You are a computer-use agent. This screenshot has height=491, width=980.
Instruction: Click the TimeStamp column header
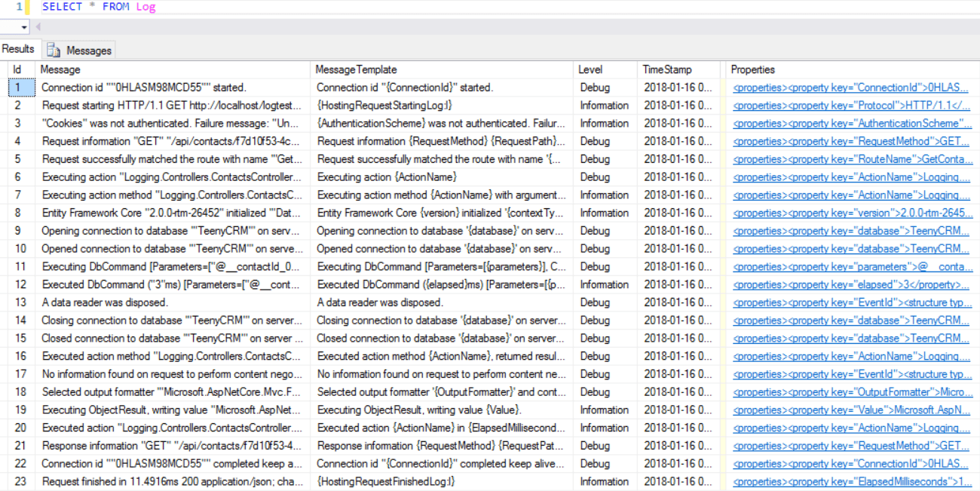tap(666, 69)
